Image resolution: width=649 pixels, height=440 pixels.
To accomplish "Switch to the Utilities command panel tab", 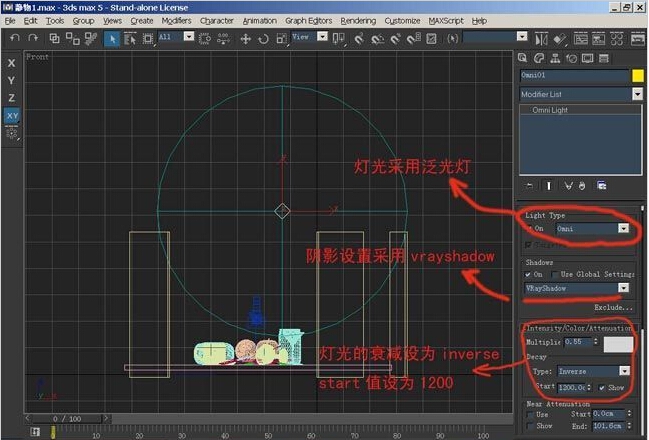I will [x=604, y=58].
